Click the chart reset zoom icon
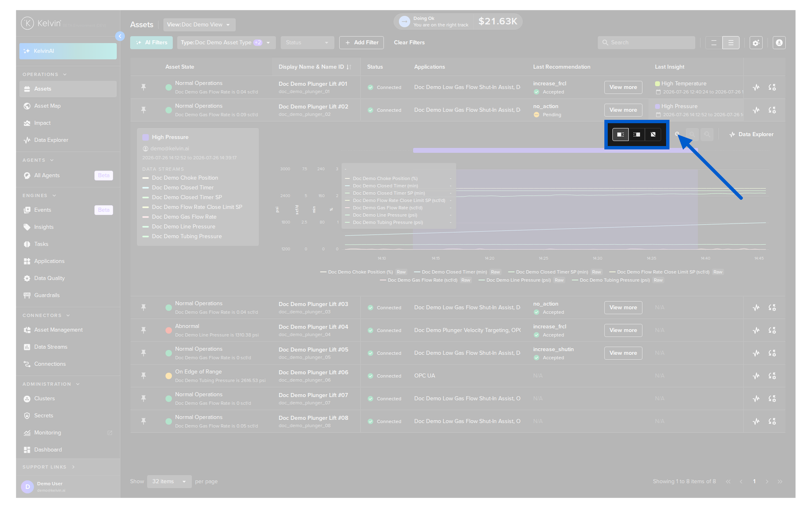812x508 pixels. click(x=707, y=135)
